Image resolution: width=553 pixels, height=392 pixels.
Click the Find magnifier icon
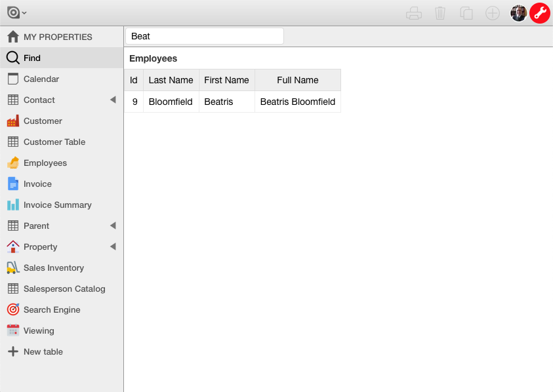point(13,58)
